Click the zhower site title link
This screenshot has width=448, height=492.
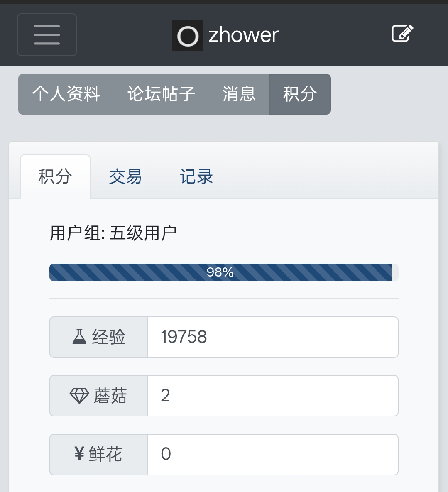point(243,35)
